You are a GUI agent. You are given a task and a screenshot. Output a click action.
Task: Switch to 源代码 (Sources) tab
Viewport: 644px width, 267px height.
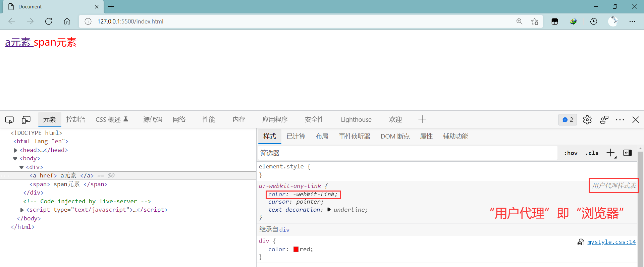click(x=153, y=119)
